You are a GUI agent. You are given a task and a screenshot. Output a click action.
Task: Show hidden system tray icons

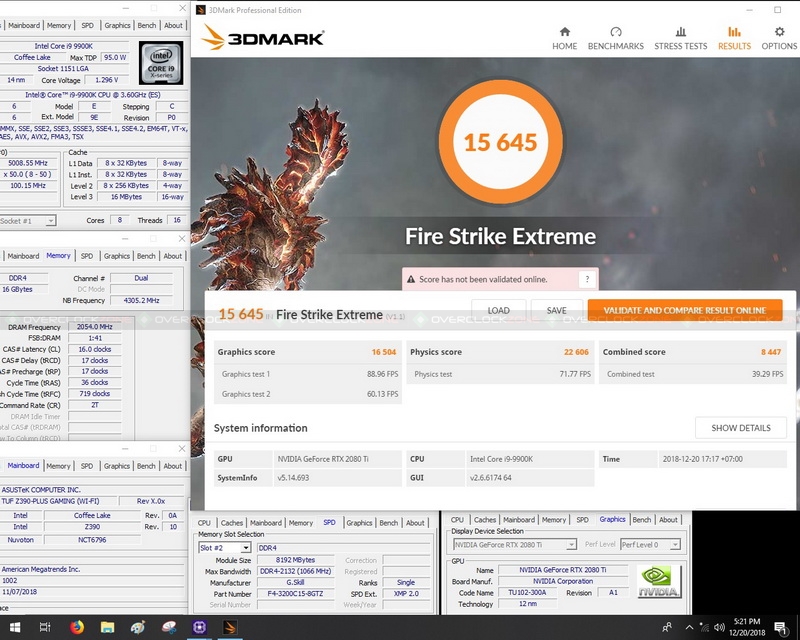pyautogui.click(x=689, y=627)
